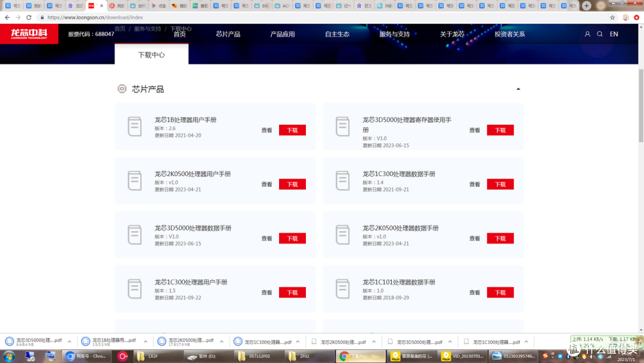Download 龙芯2K0500处理器用户手册
The image size is (644, 363).
tap(292, 184)
